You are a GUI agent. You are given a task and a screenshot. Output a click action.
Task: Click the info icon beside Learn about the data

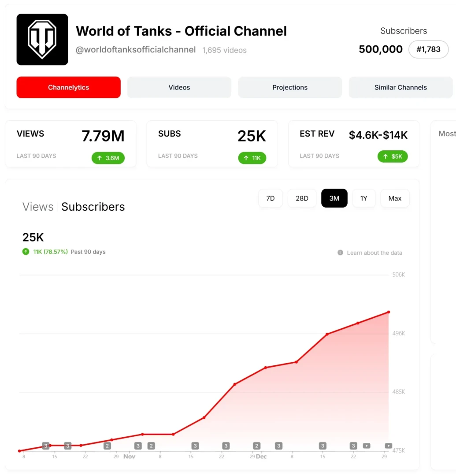pos(340,253)
